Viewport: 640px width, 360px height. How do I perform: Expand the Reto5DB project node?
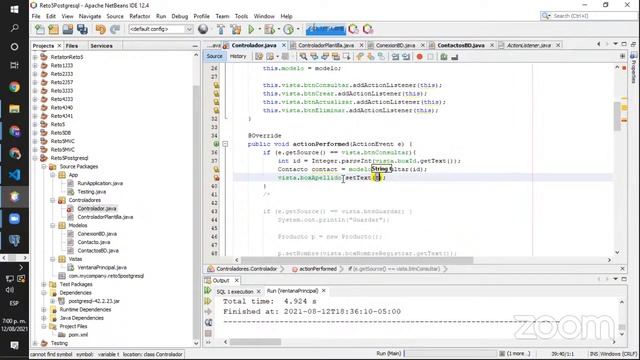coord(35,133)
